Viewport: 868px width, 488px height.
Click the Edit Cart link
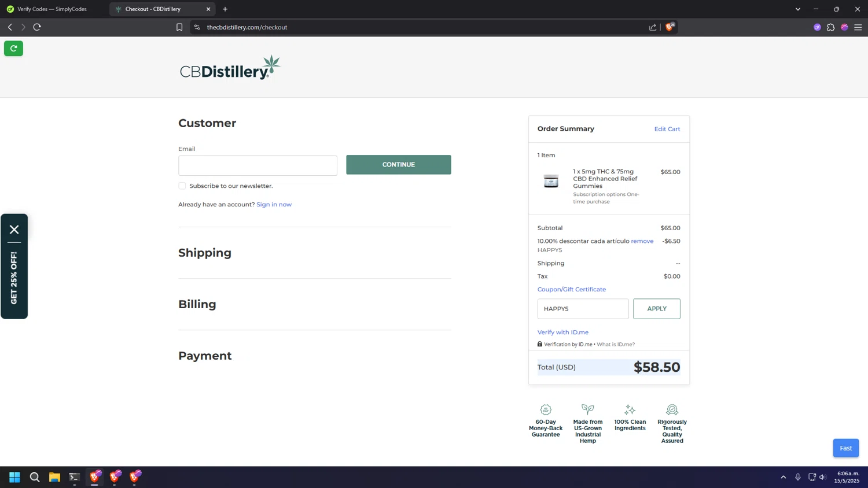(667, 129)
